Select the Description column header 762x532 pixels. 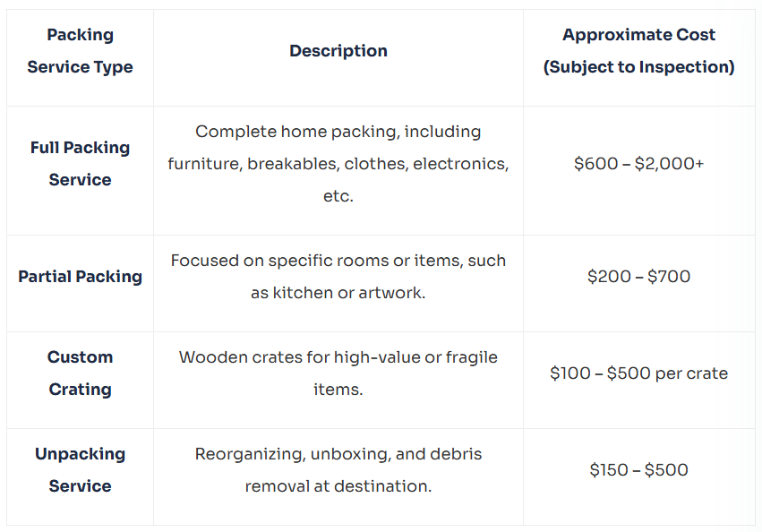338,51
